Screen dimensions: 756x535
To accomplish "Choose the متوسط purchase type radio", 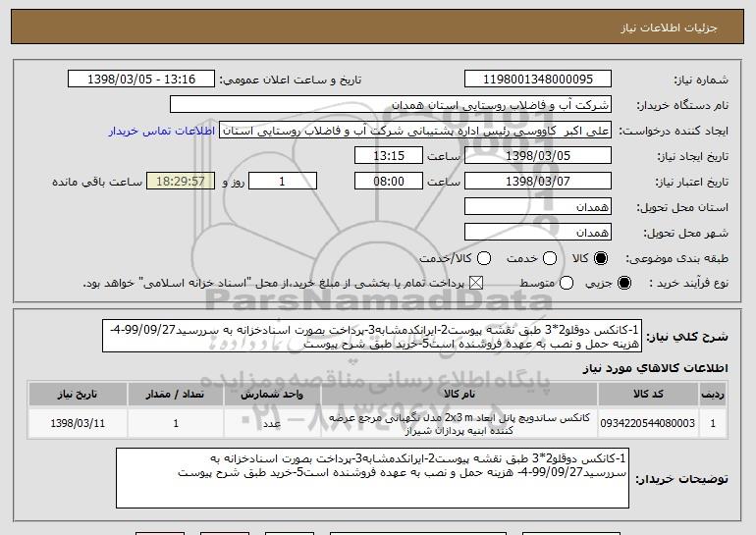I will coord(567,284).
